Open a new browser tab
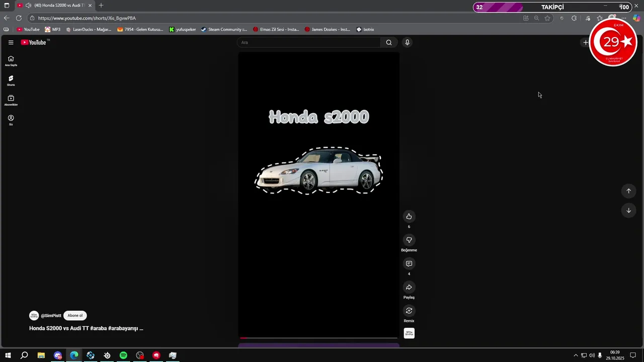The image size is (644, 362). click(101, 6)
